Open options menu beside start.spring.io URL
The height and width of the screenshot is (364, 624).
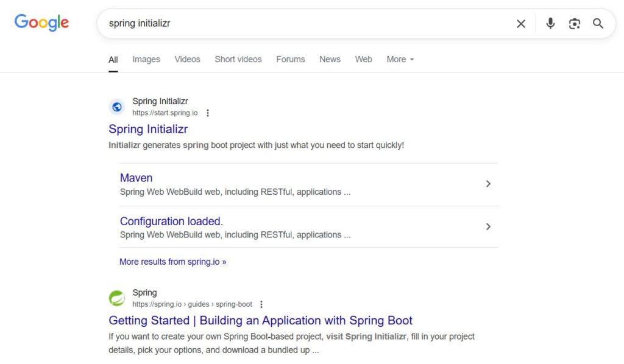tap(208, 113)
